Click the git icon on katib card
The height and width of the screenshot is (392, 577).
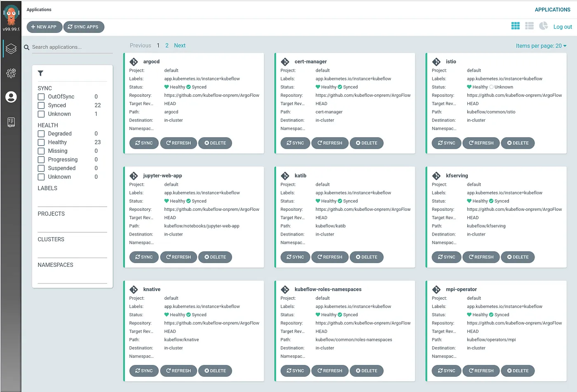tap(285, 176)
